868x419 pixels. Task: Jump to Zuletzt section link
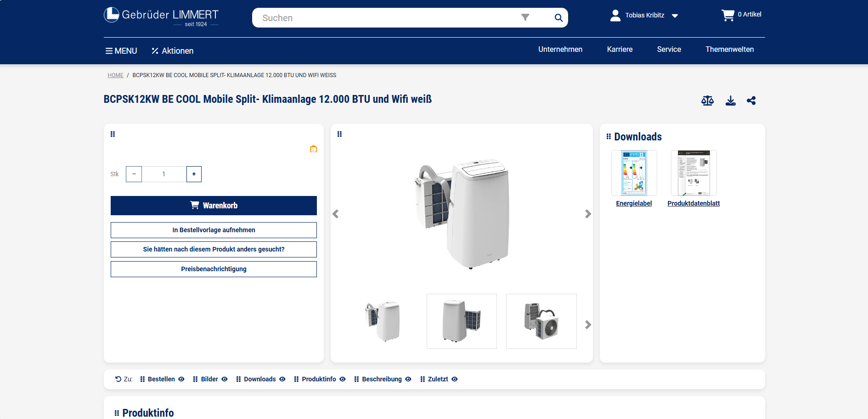coord(438,379)
